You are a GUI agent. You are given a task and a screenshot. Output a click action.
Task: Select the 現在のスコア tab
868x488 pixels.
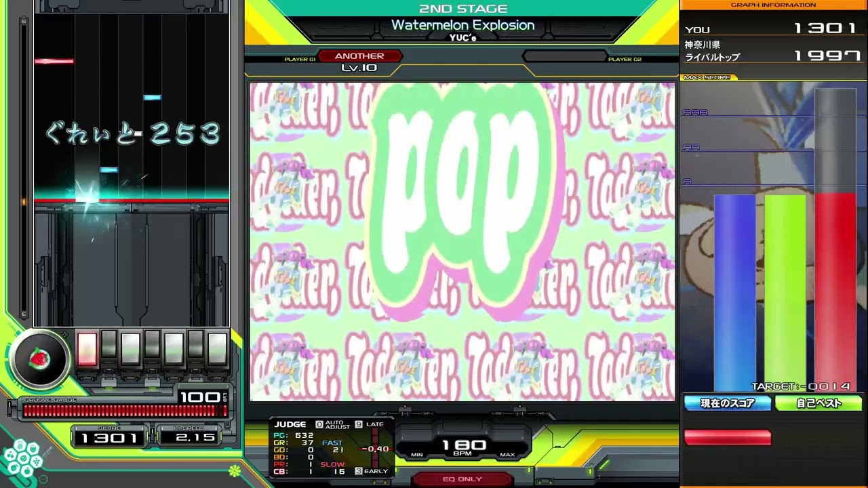(728, 403)
